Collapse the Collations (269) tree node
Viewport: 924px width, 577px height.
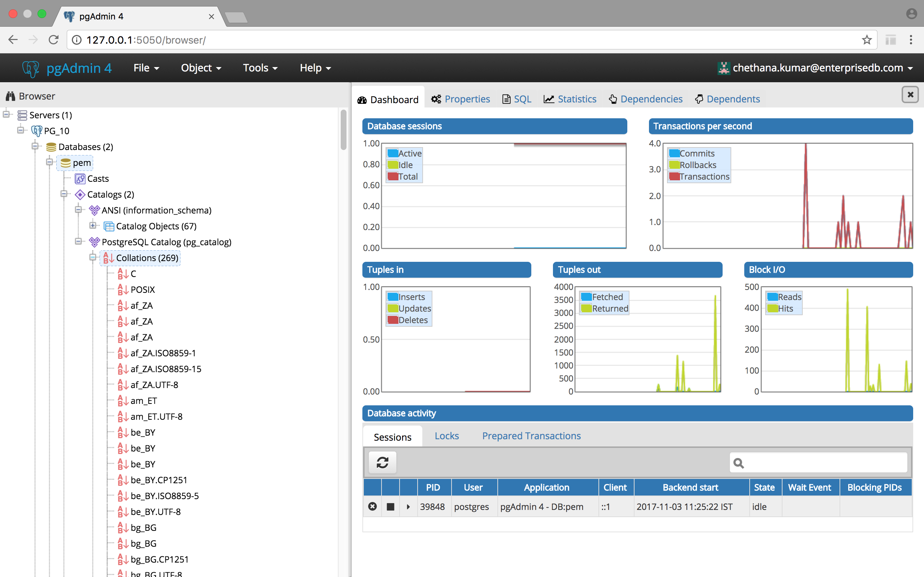93,257
